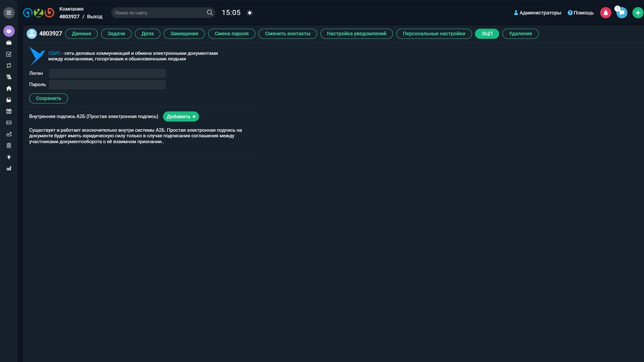
Task: Open the home icon in sidebar
Action: [9, 89]
